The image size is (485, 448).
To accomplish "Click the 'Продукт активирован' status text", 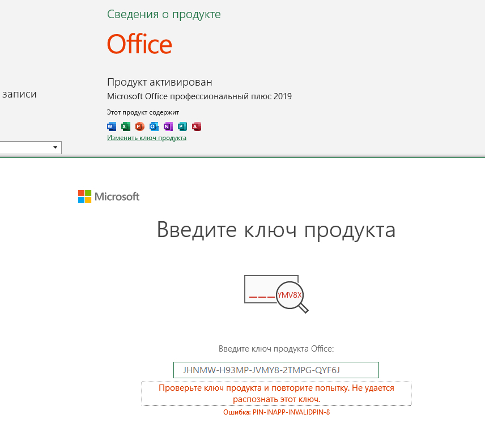I will coord(160,82).
